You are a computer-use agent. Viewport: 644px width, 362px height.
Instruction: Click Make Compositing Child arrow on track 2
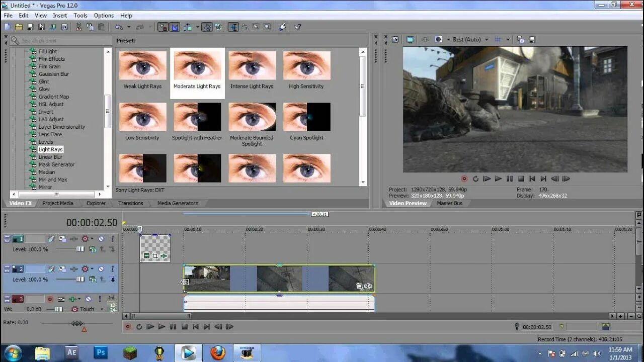112,279
